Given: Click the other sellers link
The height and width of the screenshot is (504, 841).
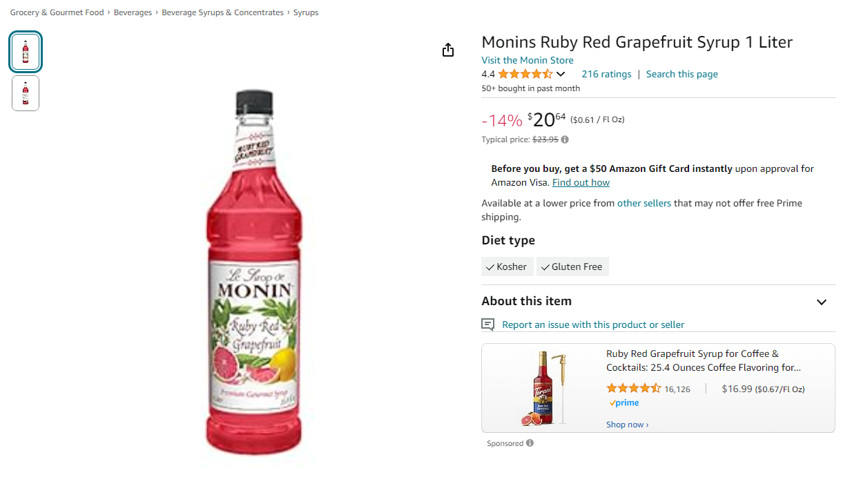Looking at the screenshot, I should (x=644, y=203).
